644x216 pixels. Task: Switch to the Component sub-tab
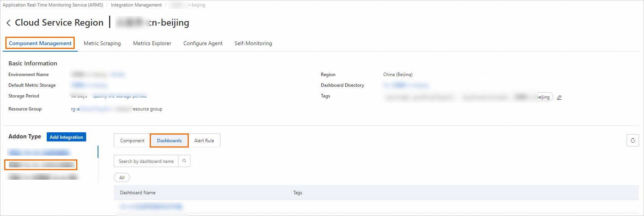[x=132, y=140]
